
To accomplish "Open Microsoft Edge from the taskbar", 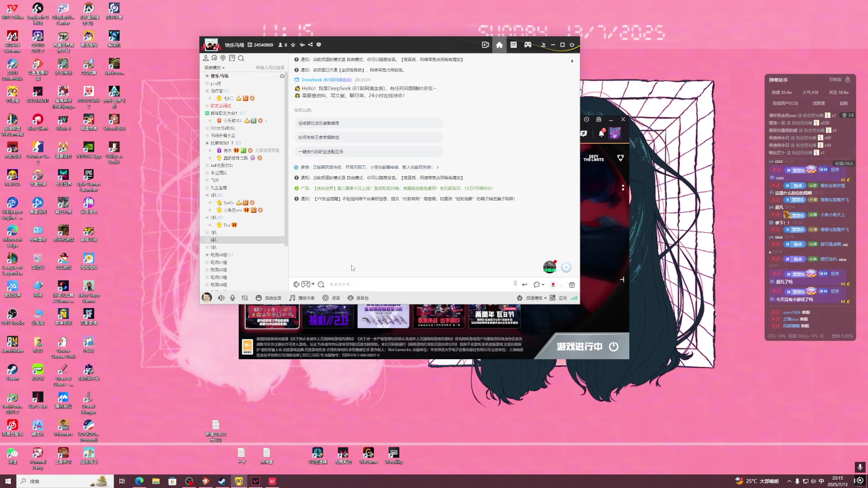I will 139,481.
